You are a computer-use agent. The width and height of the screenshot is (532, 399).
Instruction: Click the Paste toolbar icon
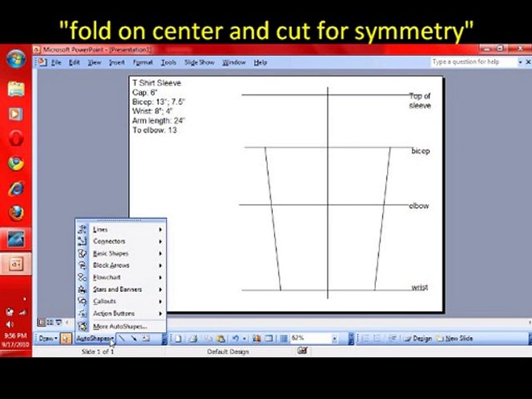221,338
